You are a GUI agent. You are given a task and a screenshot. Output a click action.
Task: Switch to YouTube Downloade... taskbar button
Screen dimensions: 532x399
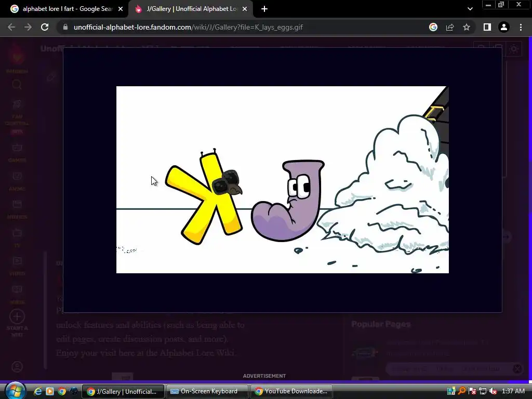pos(291,391)
